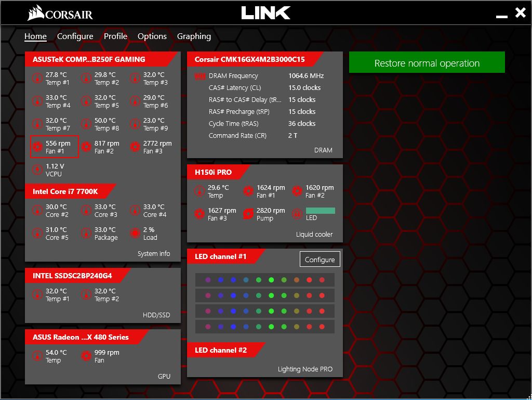Click the motherboard Temp #4 thermometer icon

tap(37, 101)
